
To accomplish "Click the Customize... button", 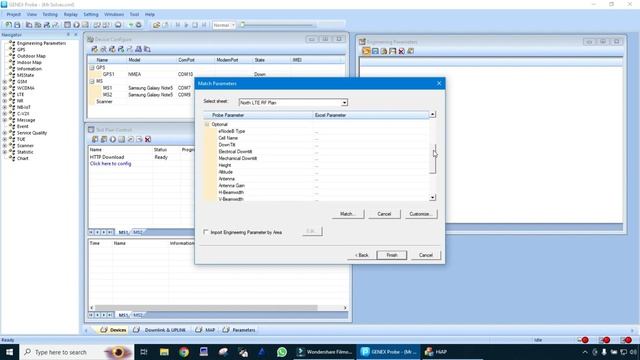I will coord(421,214).
